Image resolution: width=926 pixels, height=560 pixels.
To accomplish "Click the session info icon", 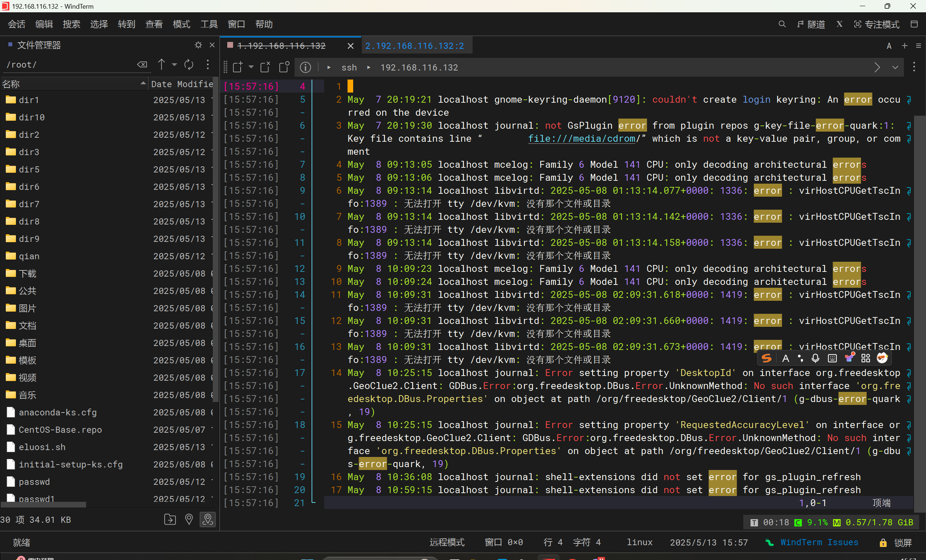I will click(x=305, y=67).
